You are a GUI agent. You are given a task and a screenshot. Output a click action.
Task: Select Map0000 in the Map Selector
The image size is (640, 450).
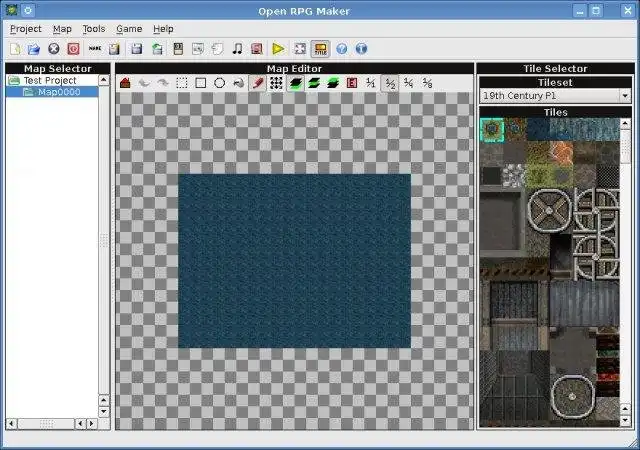pyautogui.click(x=59, y=92)
